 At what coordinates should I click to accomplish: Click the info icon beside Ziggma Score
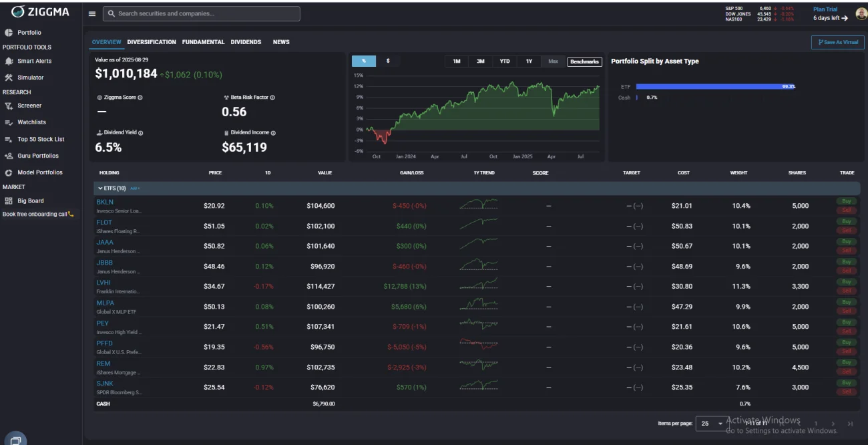[x=140, y=98]
